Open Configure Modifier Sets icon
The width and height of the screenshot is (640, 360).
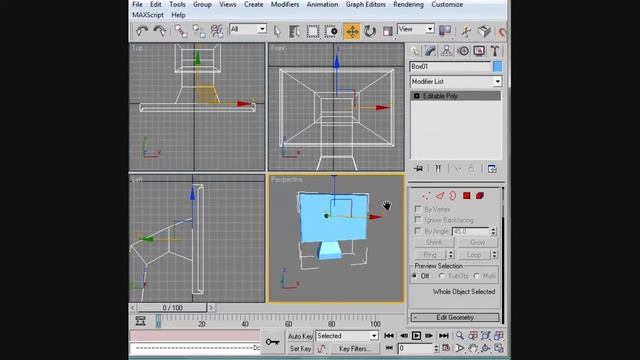tap(492, 169)
